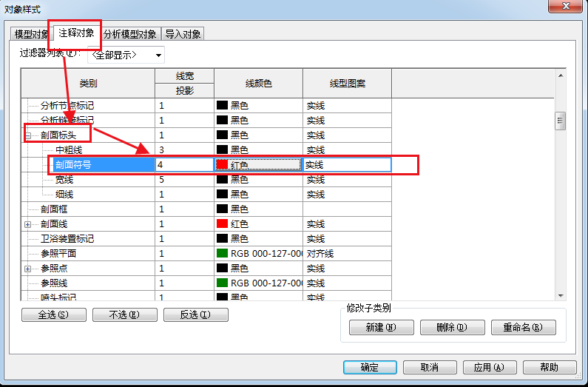Screen dimensions: 588x387
Task: Click the black color swatch of 剖面框
Action: click(x=222, y=209)
